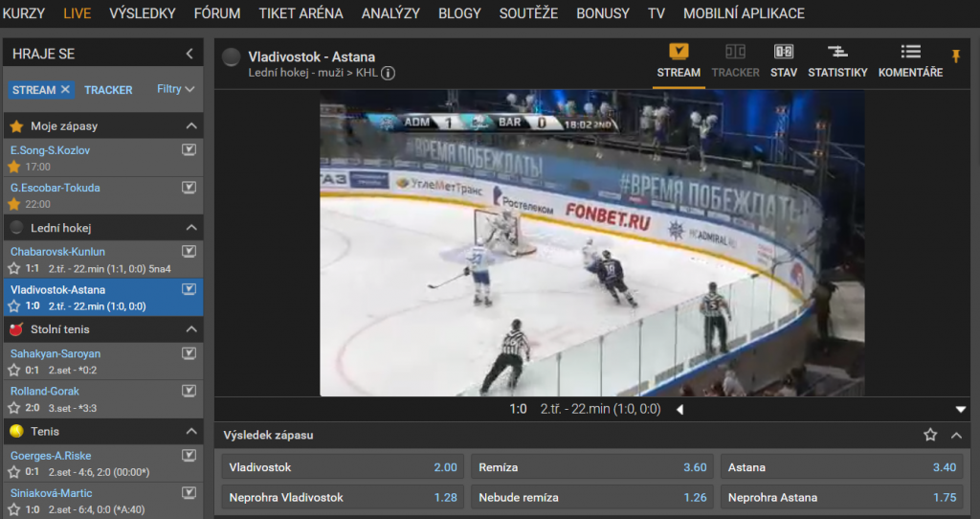Favorite the Výsledek zápasu market star
The width and height of the screenshot is (980, 519).
(930, 435)
